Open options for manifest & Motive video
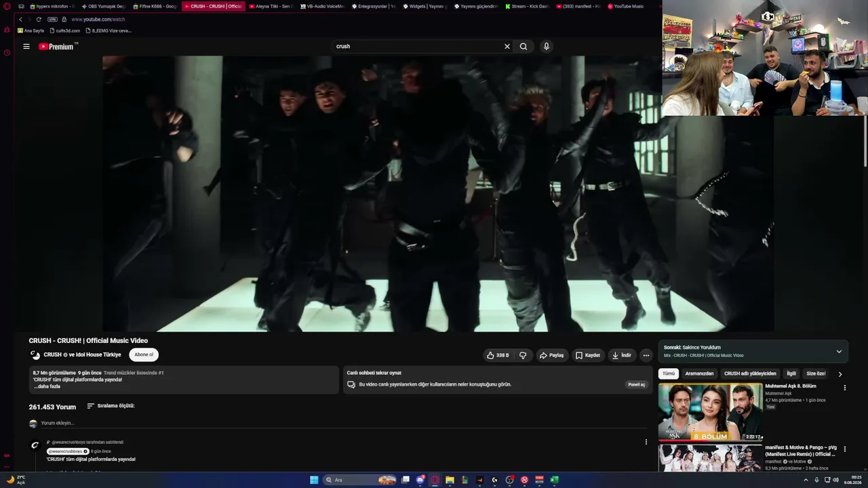Screen dimensions: 868x488 pyautogui.click(x=845, y=449)
